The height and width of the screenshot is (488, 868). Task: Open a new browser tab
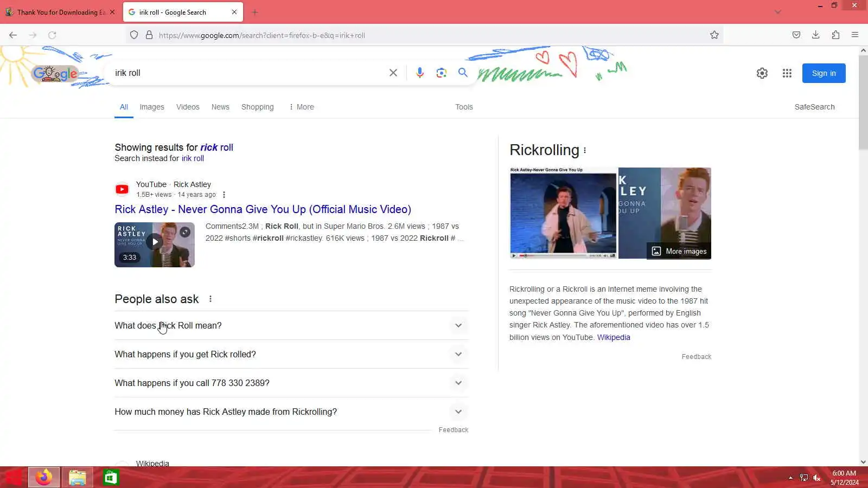pos(255,12)
